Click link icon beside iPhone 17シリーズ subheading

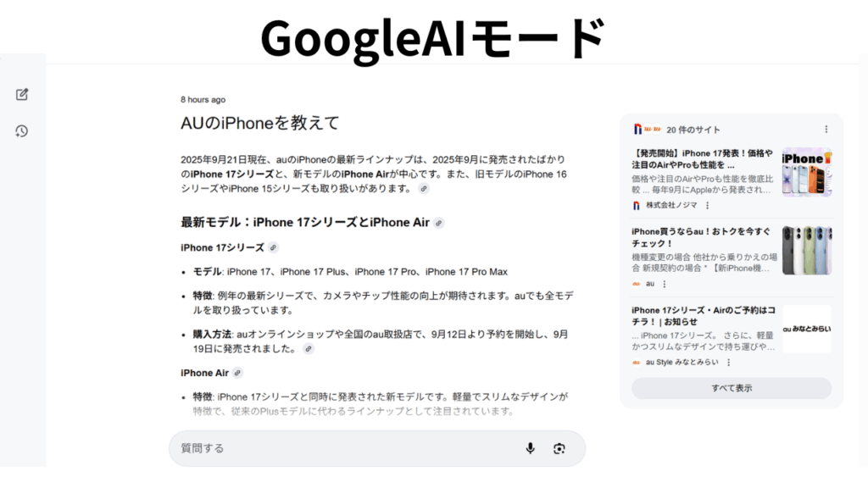[274, 247]
